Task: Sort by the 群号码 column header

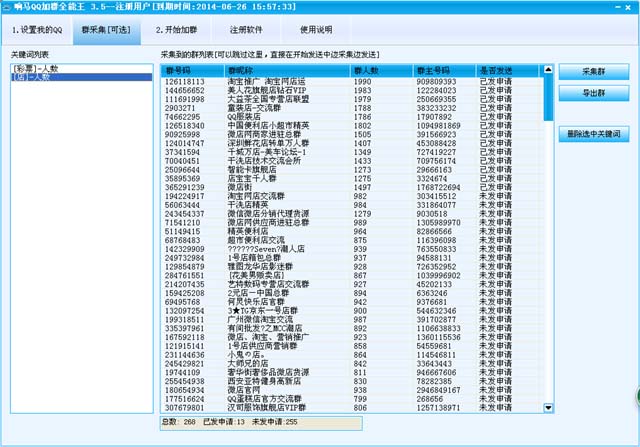Action: (x=192, y=71)
